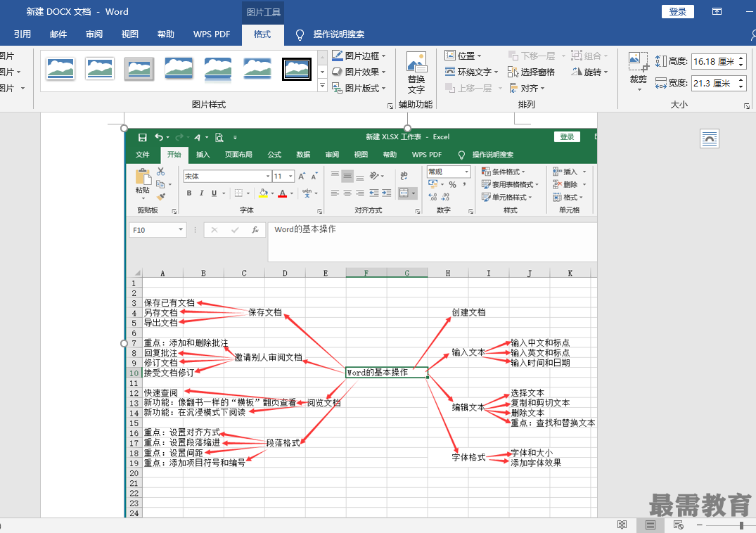Switch to the 帮助 help tab
Viewport: 756px width, 533px height.
point(165,34)
